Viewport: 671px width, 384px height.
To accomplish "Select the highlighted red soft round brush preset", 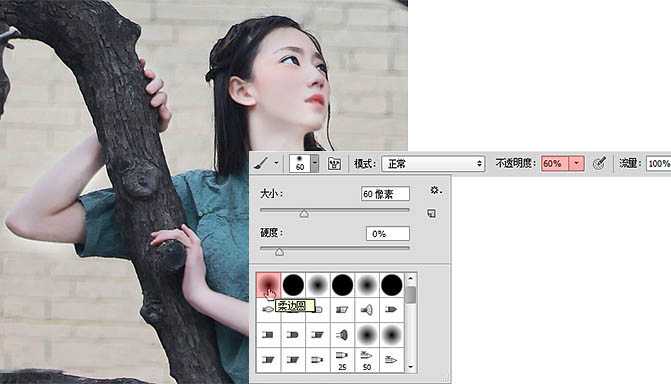I will click(268, 285).
